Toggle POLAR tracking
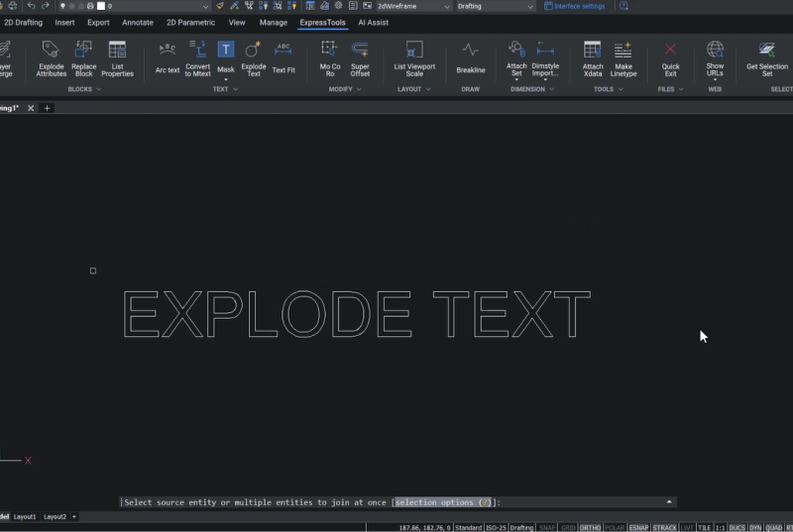 615,527
